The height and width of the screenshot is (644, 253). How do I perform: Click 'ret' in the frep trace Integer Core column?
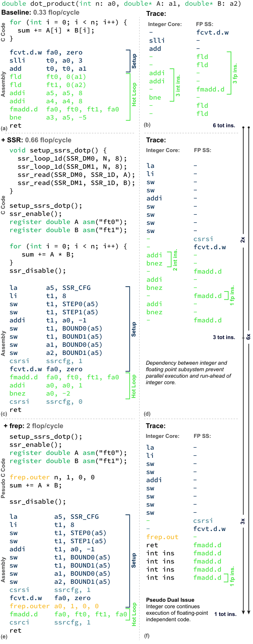[152, 545]
